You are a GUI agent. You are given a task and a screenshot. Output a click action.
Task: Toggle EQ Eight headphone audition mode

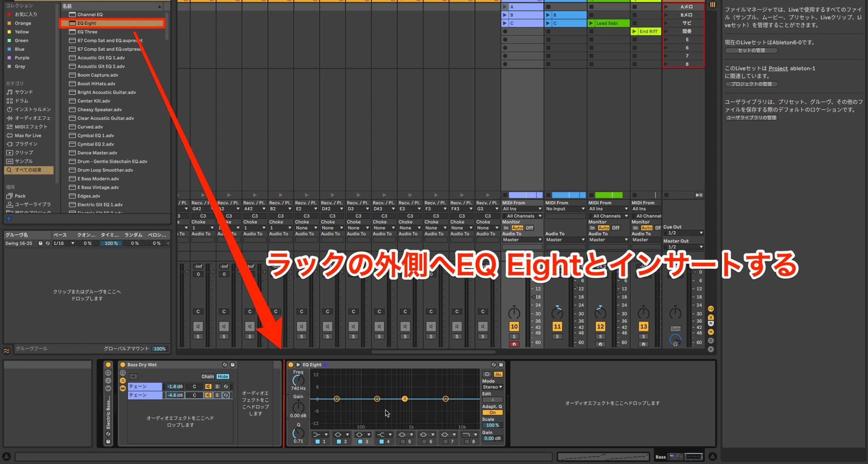(487, 374)
